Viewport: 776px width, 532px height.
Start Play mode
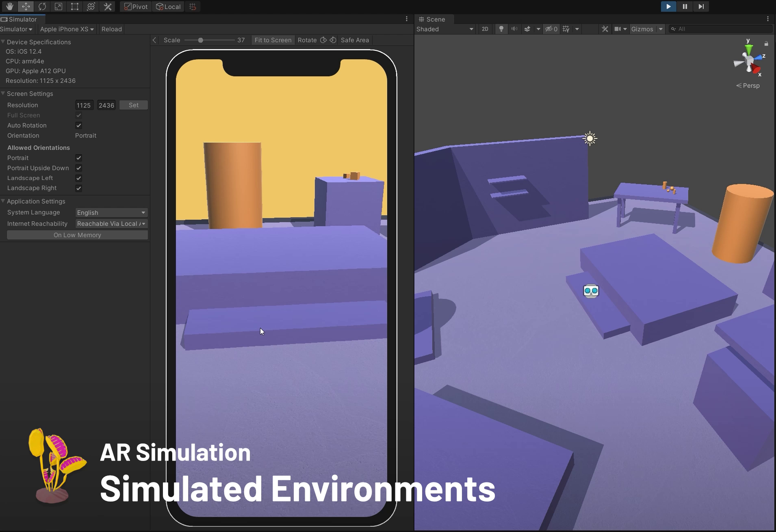pyautogui.click(x=668, y=6)
